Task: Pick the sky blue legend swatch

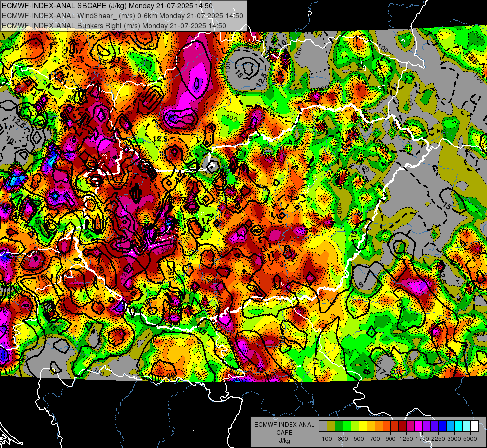Action: coord(451,426)
